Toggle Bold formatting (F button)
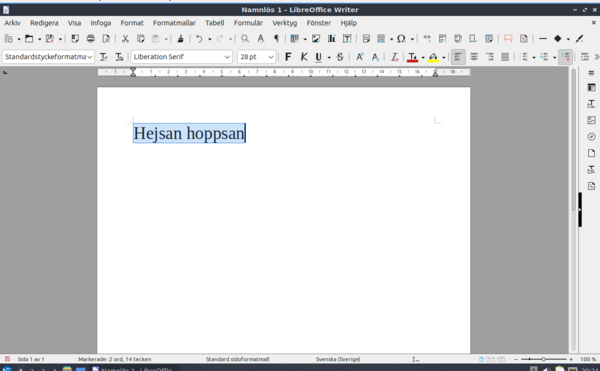 (288, 57)
